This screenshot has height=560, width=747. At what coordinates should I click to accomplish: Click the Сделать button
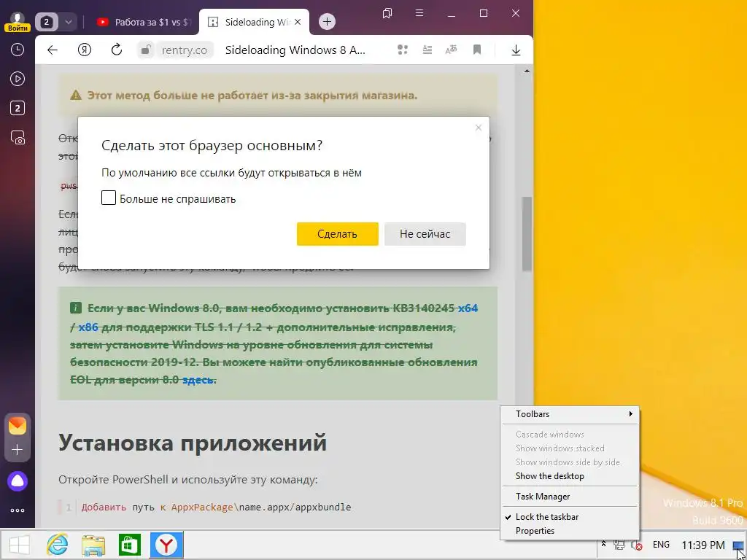coord(337,234)
